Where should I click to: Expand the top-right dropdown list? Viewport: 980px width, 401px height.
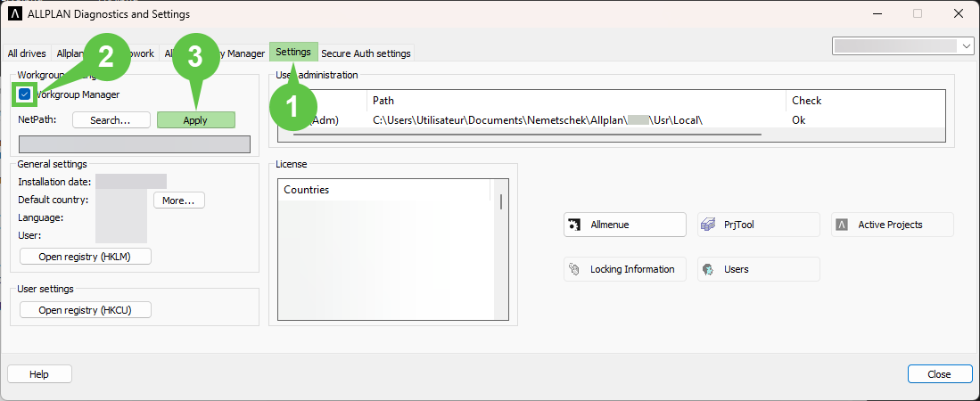click(968, 46)
